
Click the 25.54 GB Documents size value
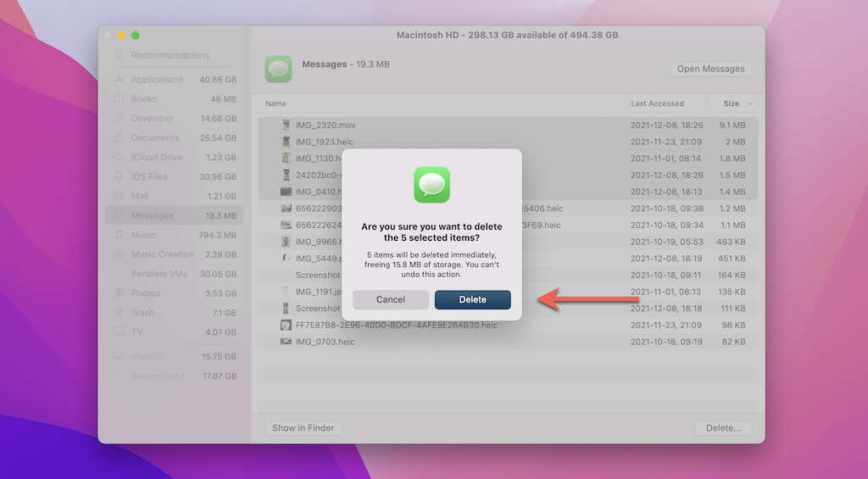(x=218, y=137)
